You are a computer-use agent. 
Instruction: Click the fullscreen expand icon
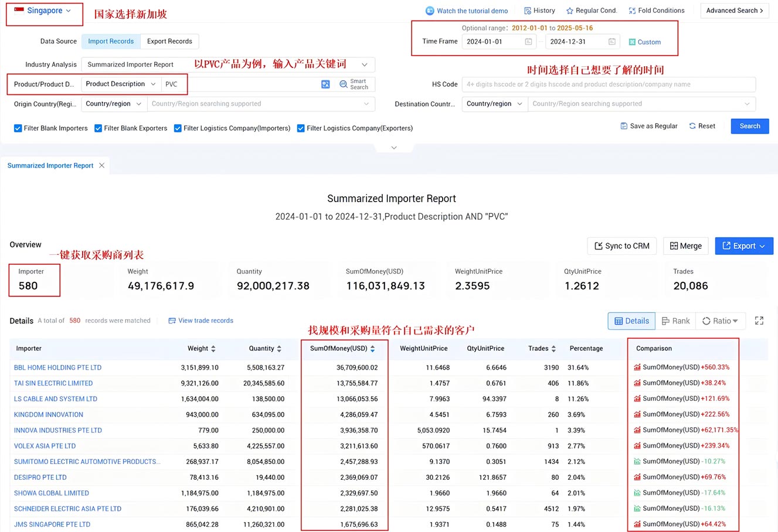click(x=759, y=320)
